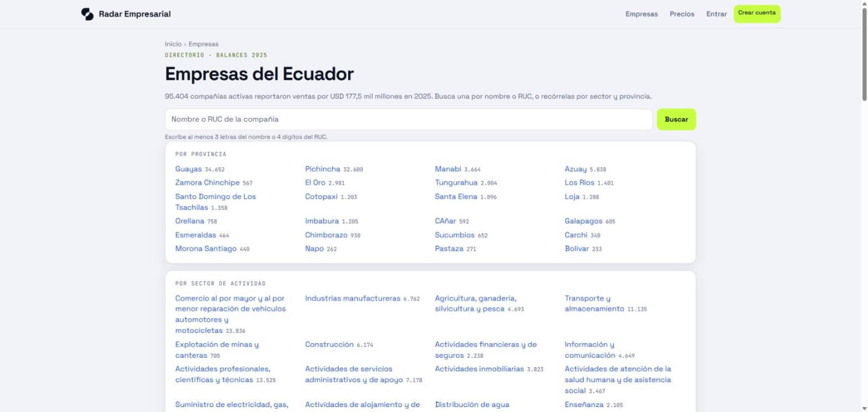Open the Entrar login link
Viewport: 868px width, 412px height.
(716, 14)
